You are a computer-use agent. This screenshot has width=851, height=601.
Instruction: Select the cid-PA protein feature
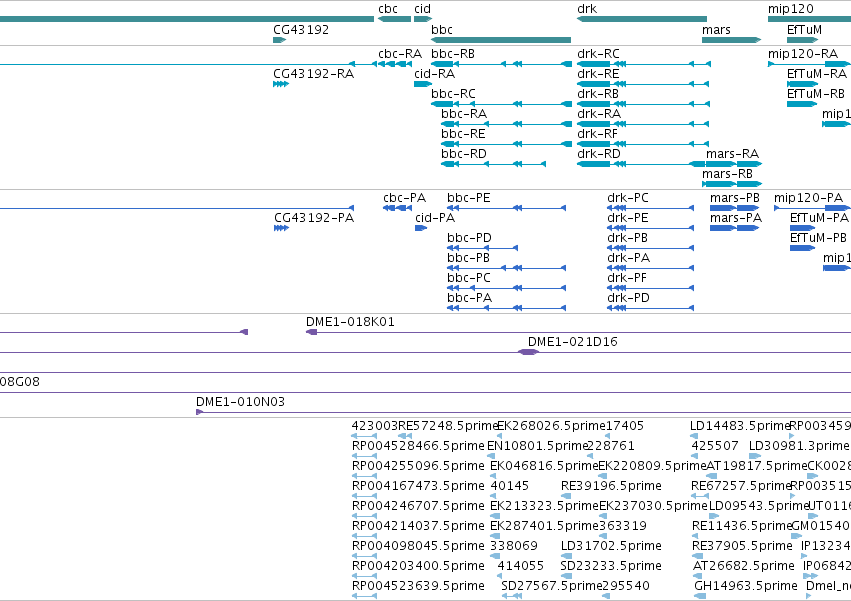point(421,228)
